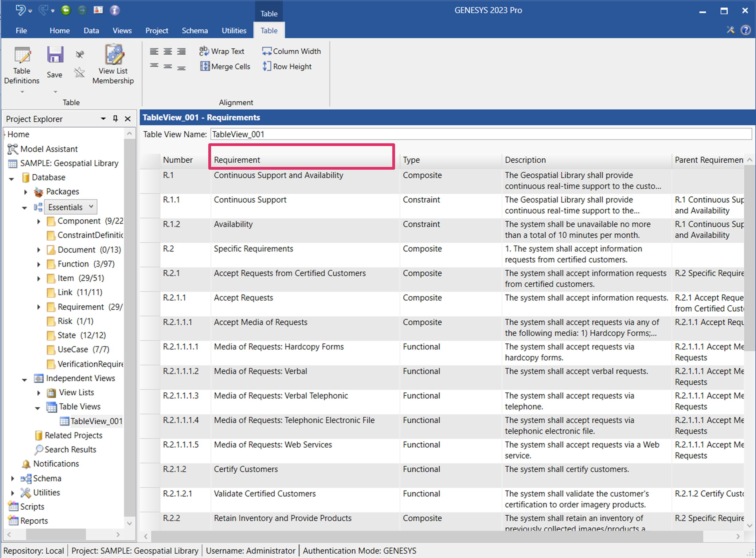
Task: Collapse the Table Views tree node
Action: coord(38,408)
